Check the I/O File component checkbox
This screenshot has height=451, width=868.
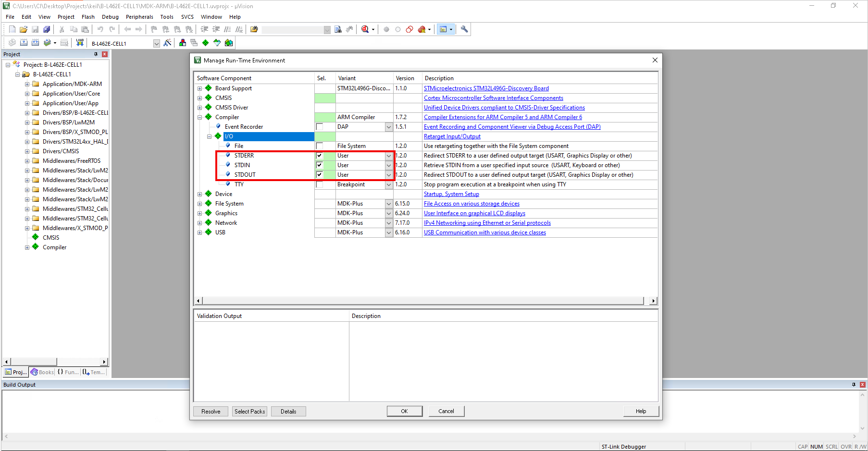point(319,146)
